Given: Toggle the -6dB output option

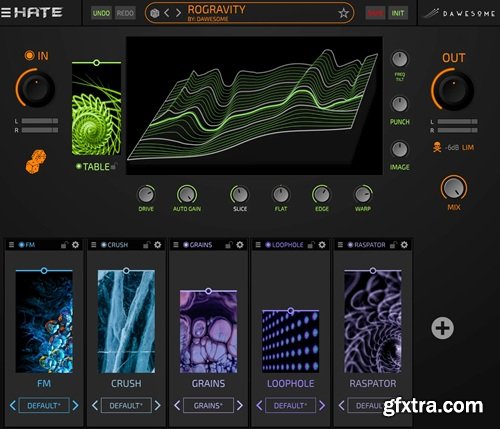Looking at the screenshot, I should pos(452,147).
